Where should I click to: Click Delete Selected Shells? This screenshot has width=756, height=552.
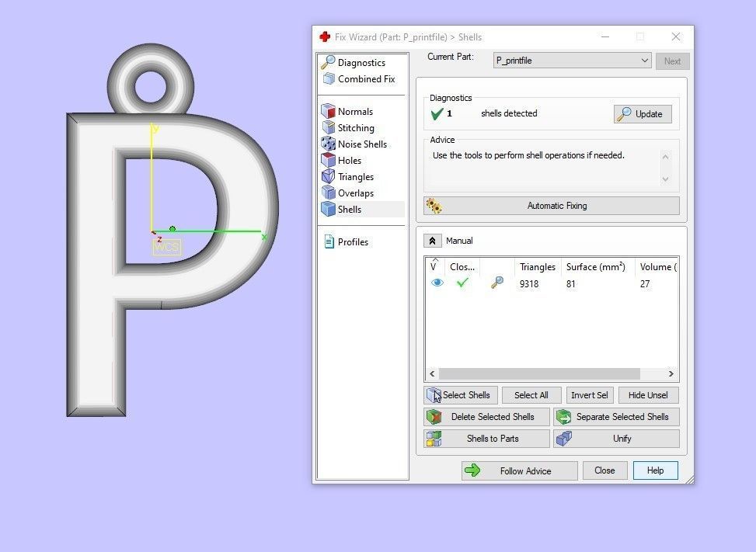486,417
